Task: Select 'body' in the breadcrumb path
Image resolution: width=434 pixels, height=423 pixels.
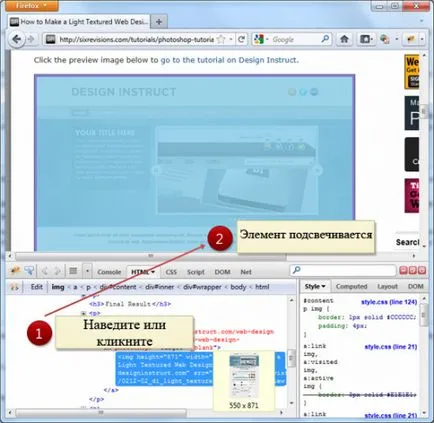Action: pos(238,287)
